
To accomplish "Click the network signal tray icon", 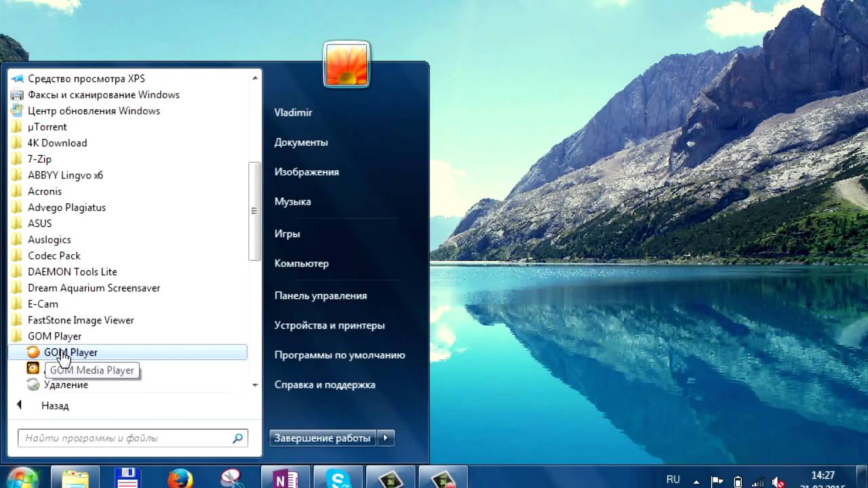I will click(x=758, y=482).
